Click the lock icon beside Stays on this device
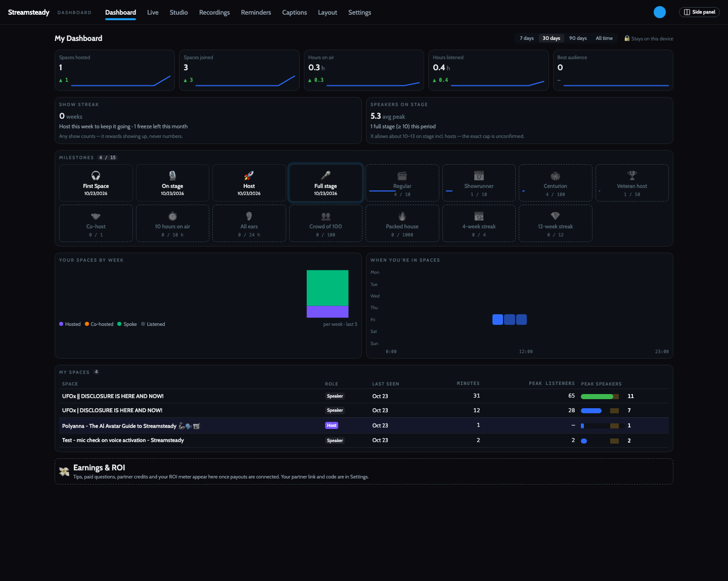Image resolution: width=728 pixels, height=581 pixels. click(x=627, y=38)
